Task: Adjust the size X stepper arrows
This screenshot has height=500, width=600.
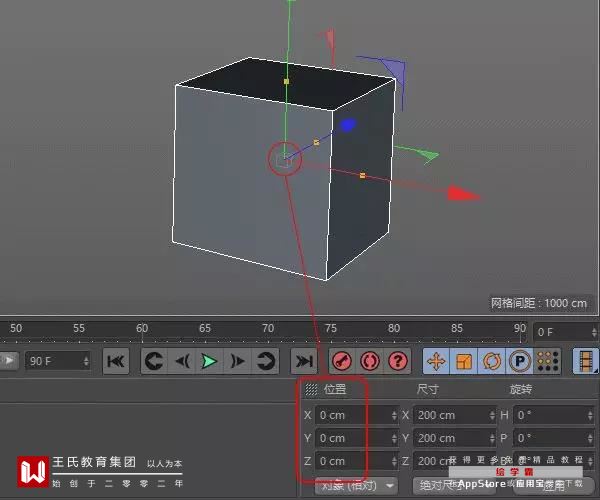Action: tap(492, 415)
